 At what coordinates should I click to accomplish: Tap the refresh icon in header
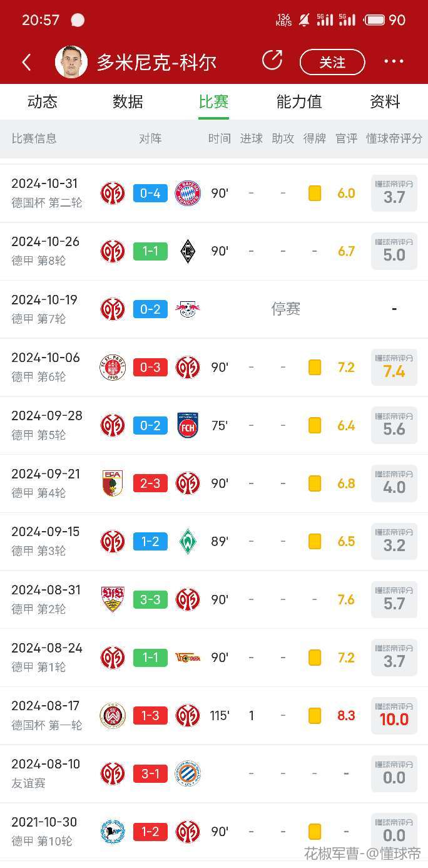(272, 61)
